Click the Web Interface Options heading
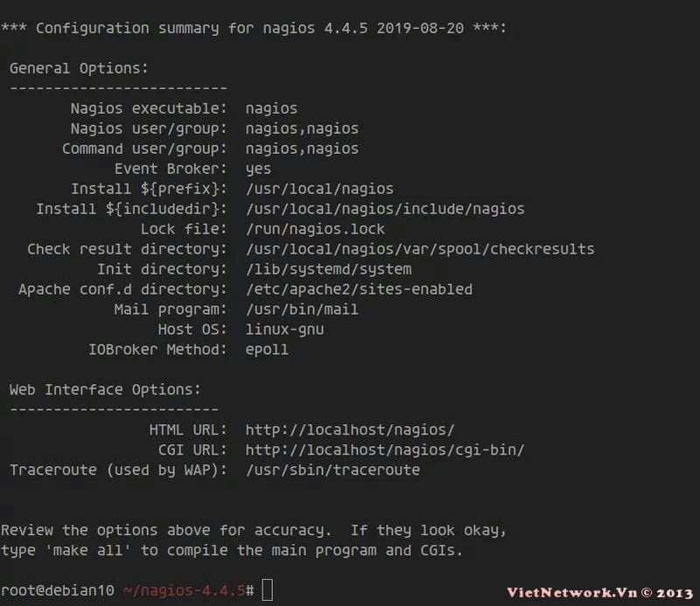 [105, 390]
